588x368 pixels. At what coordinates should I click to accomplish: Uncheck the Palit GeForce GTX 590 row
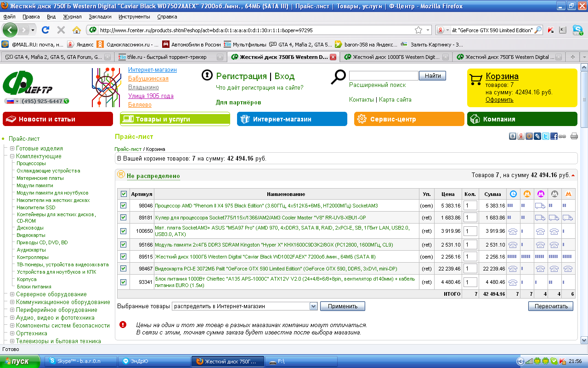[x=124, y=269]
